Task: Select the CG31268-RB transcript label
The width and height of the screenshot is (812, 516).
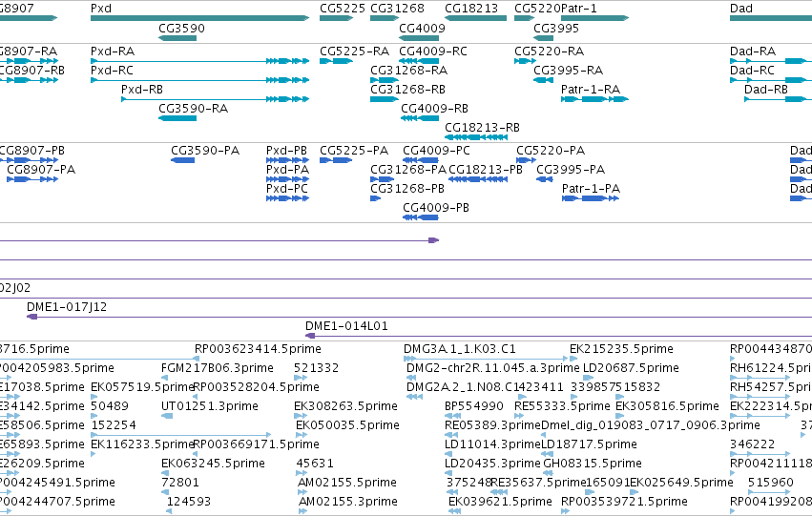Action: [407, 90]
